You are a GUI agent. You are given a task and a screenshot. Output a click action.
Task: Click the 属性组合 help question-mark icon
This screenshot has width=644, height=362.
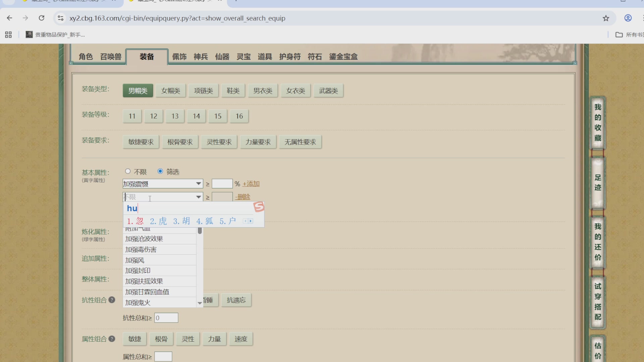pos(112,339)
